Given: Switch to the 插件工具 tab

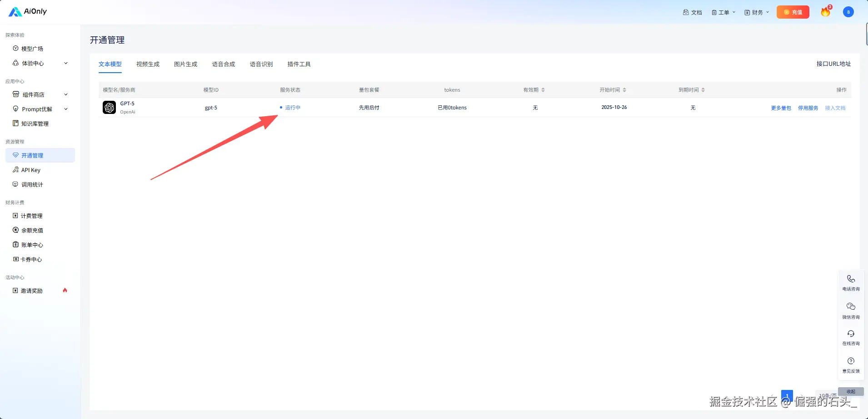Looking at the screenshot, I should point(299,64).
